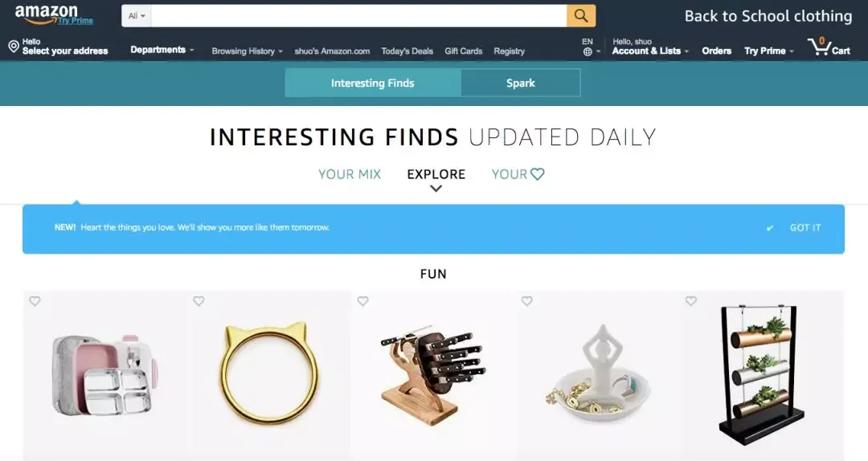
Task: Click the chevron below EXPLORE
Action: [436, 189]
